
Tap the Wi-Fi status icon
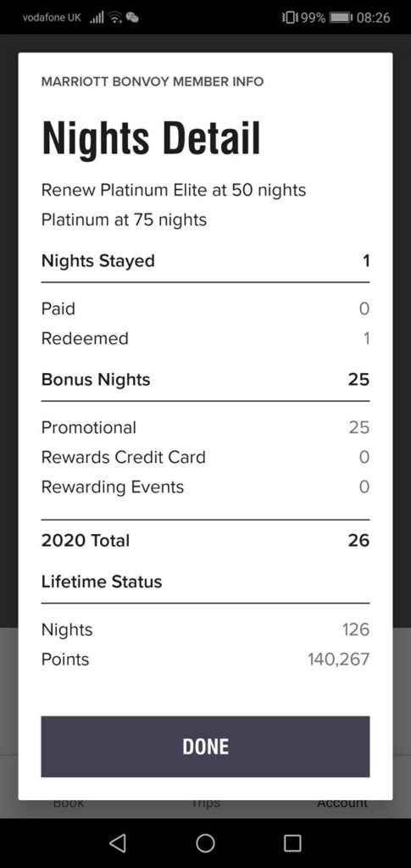(x=115, y=18)
